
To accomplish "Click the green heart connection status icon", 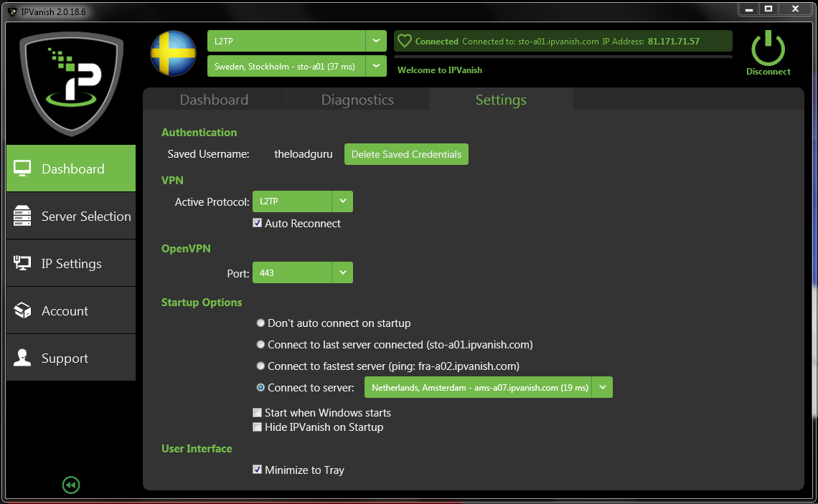I will click(405, 41).
